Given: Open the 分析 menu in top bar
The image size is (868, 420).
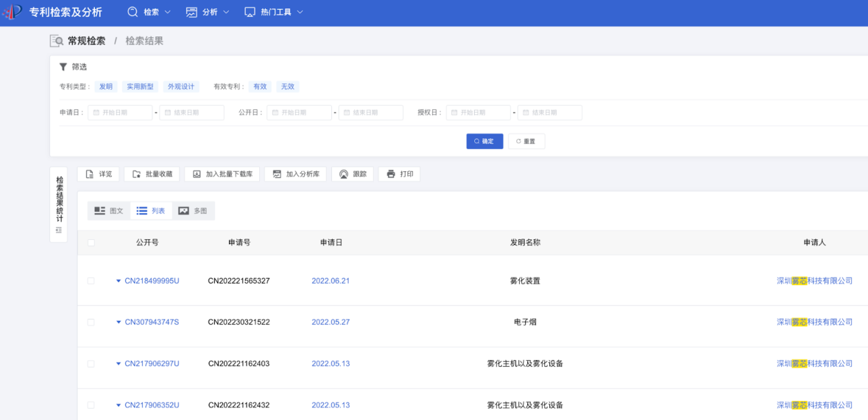Looking at the screenshot, I should point(207,12).
